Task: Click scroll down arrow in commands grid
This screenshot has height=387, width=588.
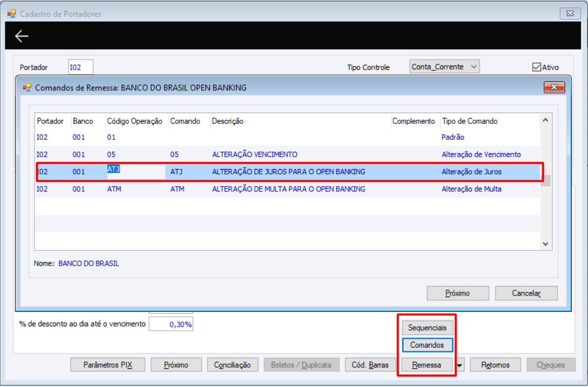Action: pos(545,244)
